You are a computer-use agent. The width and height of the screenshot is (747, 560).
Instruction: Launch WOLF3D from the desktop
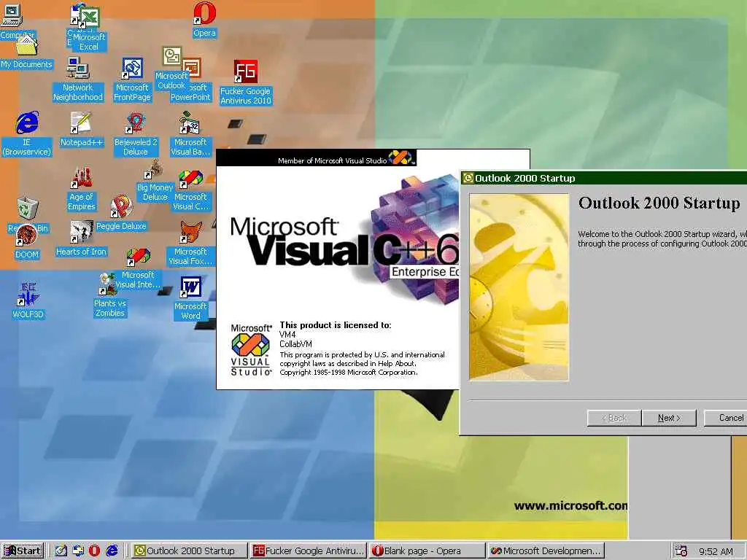tap(28, 301)
